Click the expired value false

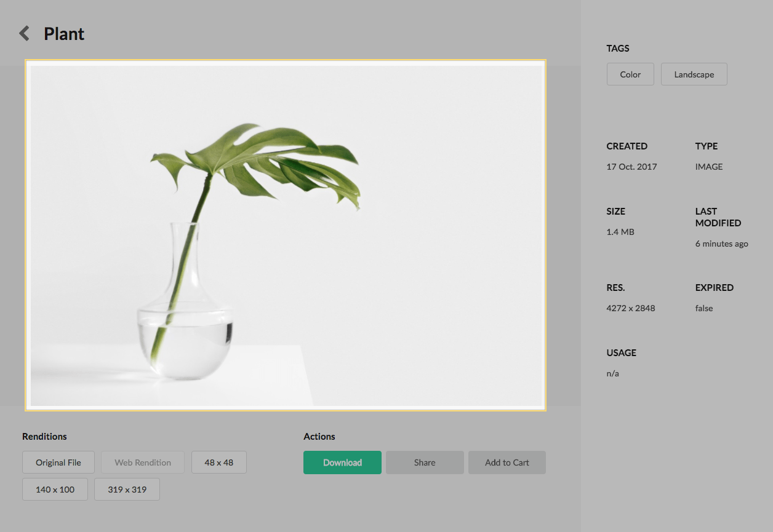click(704, 308)
